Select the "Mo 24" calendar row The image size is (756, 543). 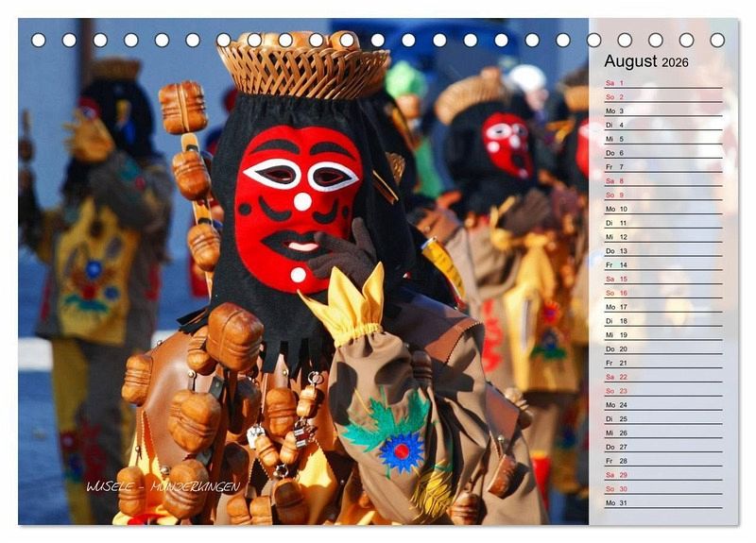point(663,404)
